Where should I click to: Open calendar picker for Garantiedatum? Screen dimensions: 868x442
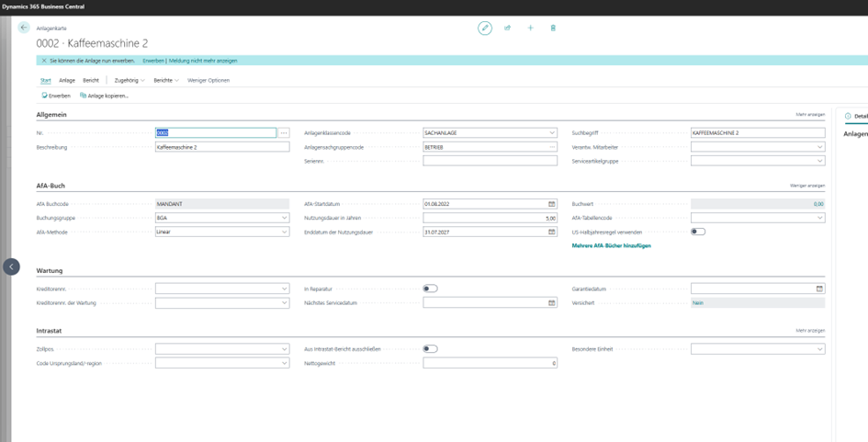(x=819, y=289)
